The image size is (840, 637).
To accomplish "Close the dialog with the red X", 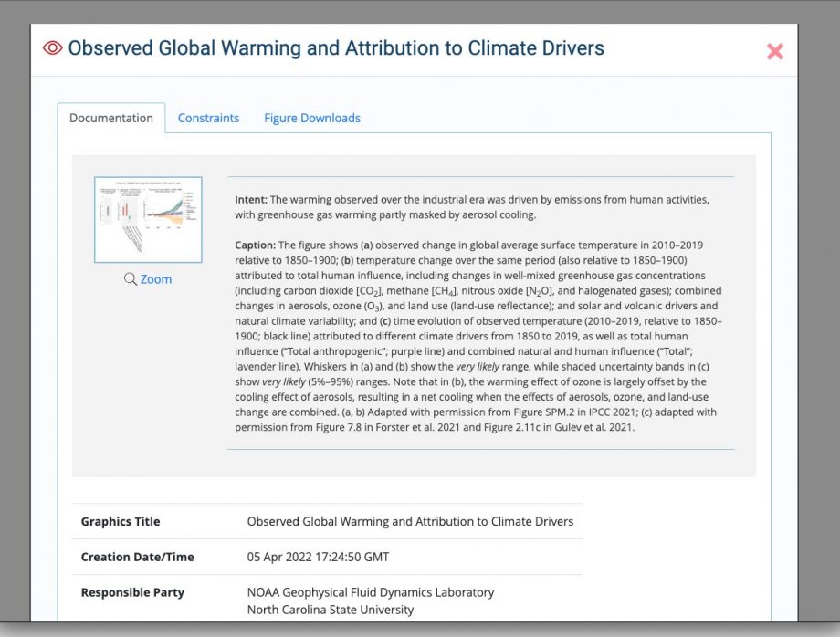I will (774, 51).
